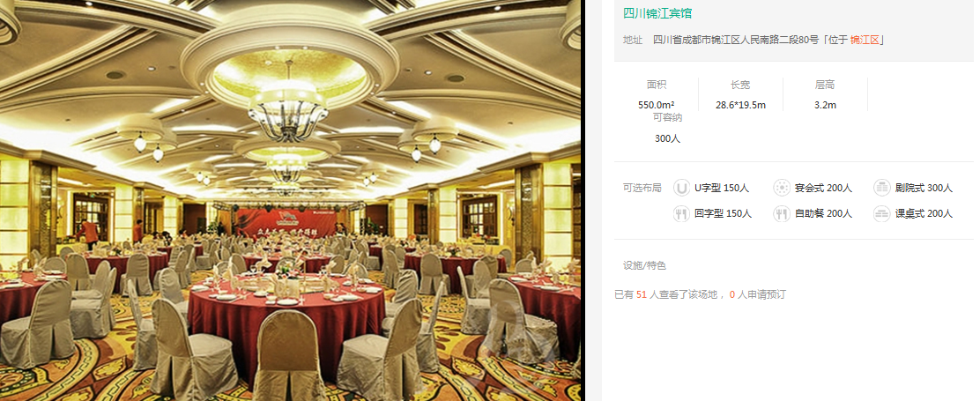Image resolution: width=980 pixels, height=401 pixels.
Task: Click the 剧院式 theater layout icon
Action: click(x=882, y=188)
